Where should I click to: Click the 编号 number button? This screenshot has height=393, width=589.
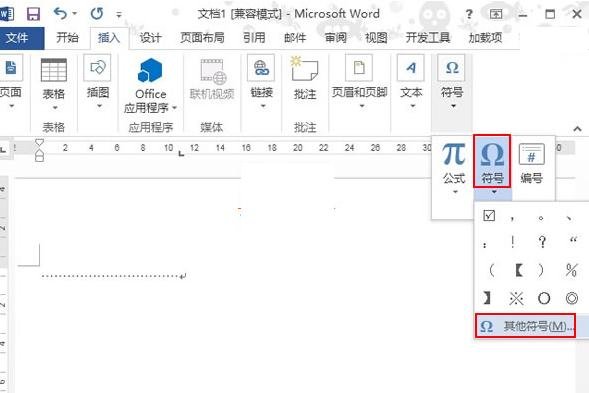[531, 163]
